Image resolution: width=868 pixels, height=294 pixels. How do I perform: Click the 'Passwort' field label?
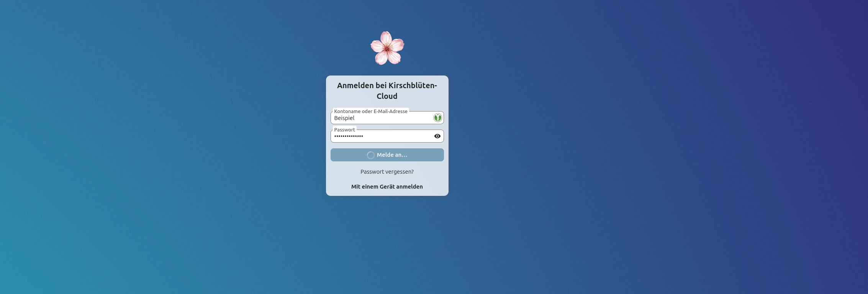pyautogui.click(x=344, y=130)
